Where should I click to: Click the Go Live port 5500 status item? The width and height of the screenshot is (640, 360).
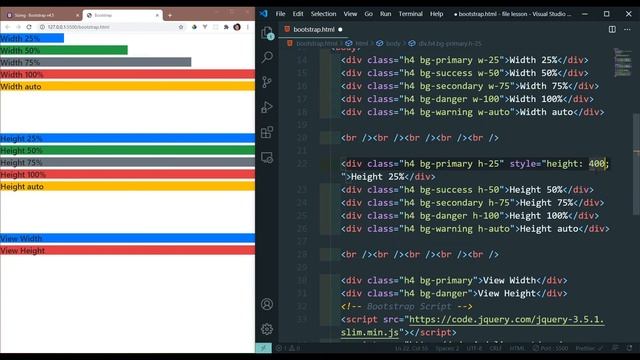click(x=551, y=348)
